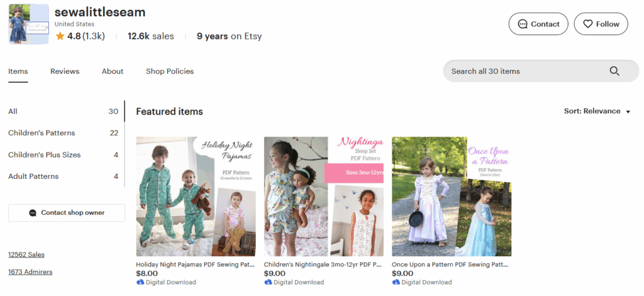Click the digital download cloud icon under Children's Nightingale

pyautogui.click(x=268, y=282)
